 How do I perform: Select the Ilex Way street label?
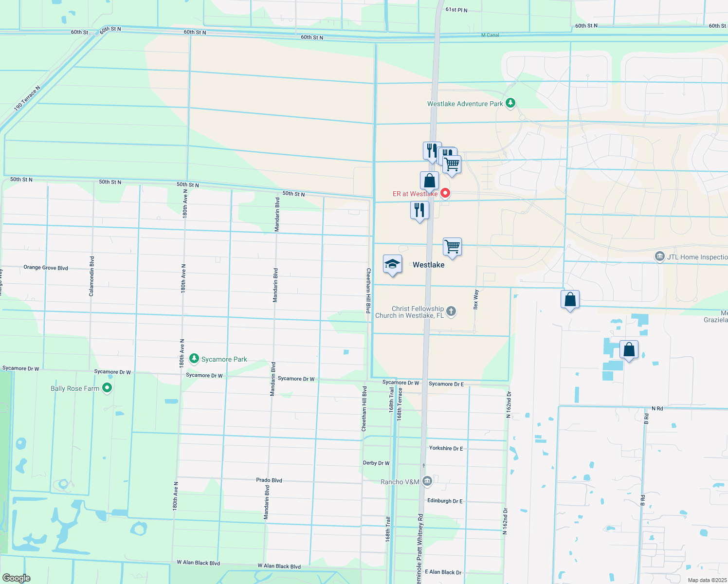coord(476,299)
